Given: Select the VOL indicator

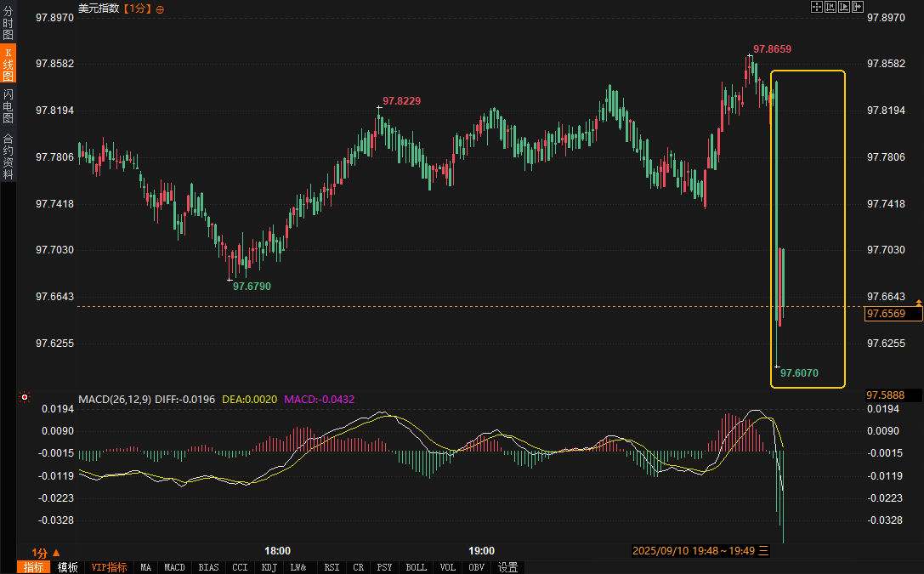Looking at the screenshot, I should (x=448, y=567).
